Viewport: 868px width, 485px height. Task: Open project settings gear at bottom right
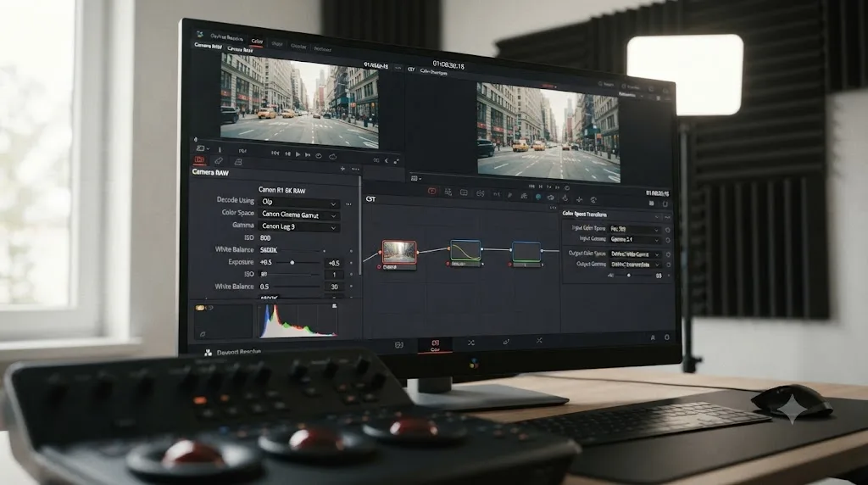click(x=666, y=337)
